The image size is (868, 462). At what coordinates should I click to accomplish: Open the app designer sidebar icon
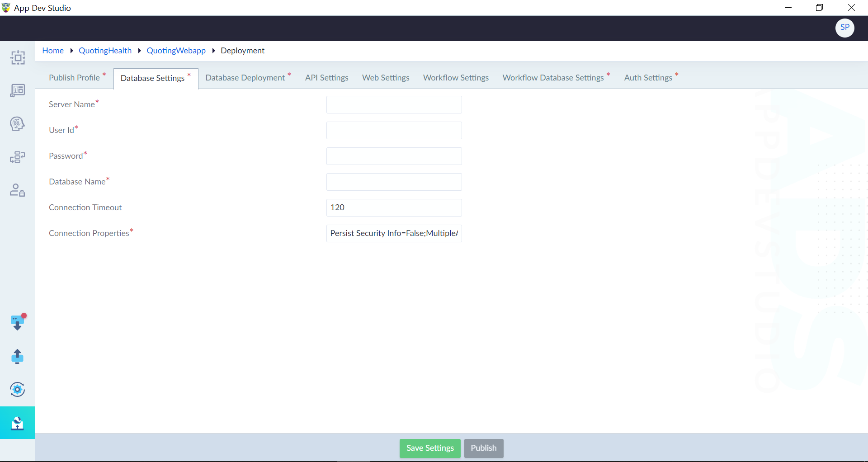(18, 57)
